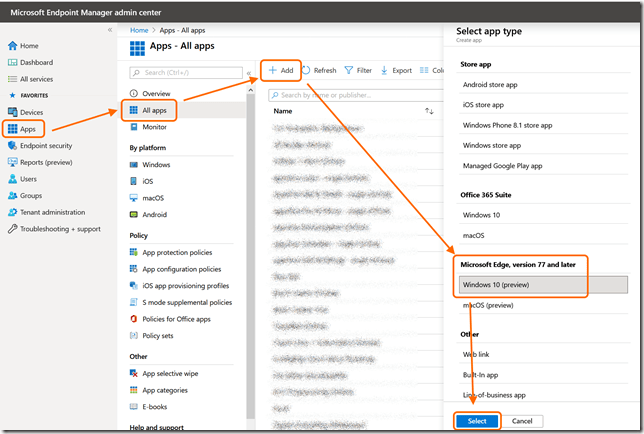Sort the list by Name column
Viewport: 644px width, 434px height.
click(x=283, y=111)
